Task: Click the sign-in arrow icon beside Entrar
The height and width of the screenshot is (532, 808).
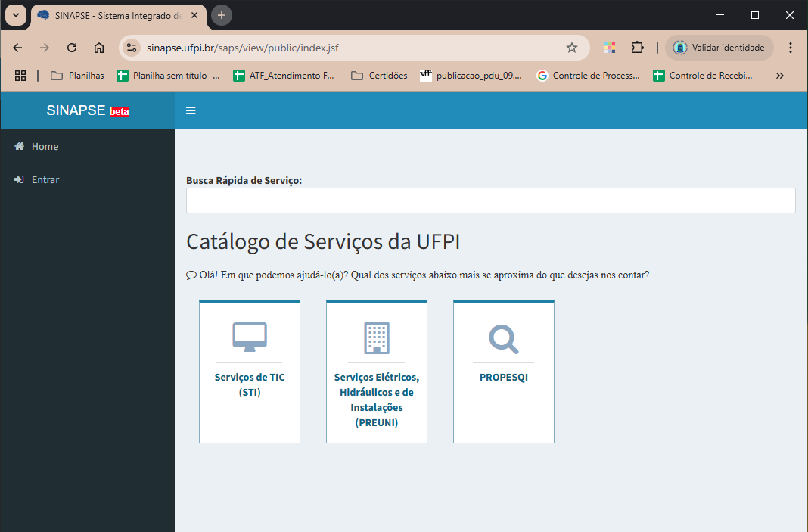Action: pos(19,179)
